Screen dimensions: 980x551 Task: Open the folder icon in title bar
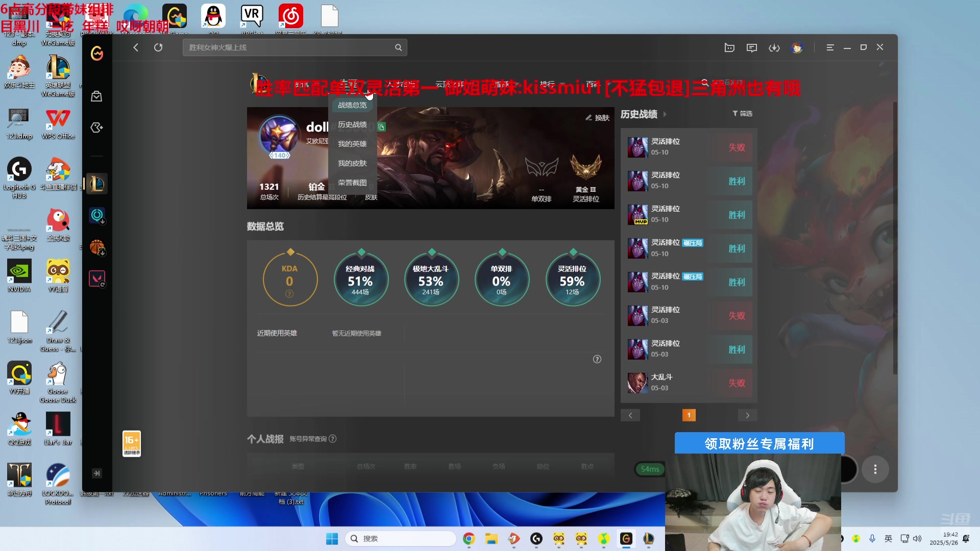click(729, 47)
